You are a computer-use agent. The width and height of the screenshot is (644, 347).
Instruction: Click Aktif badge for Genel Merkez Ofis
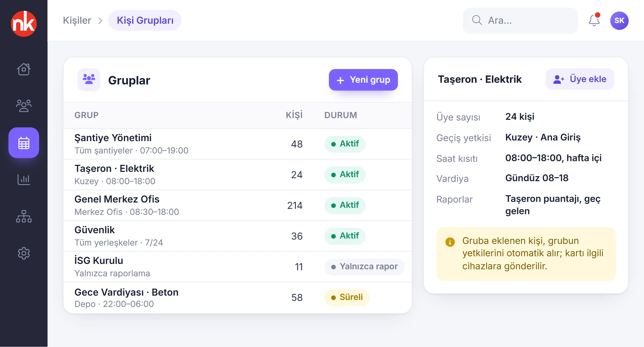345,206
